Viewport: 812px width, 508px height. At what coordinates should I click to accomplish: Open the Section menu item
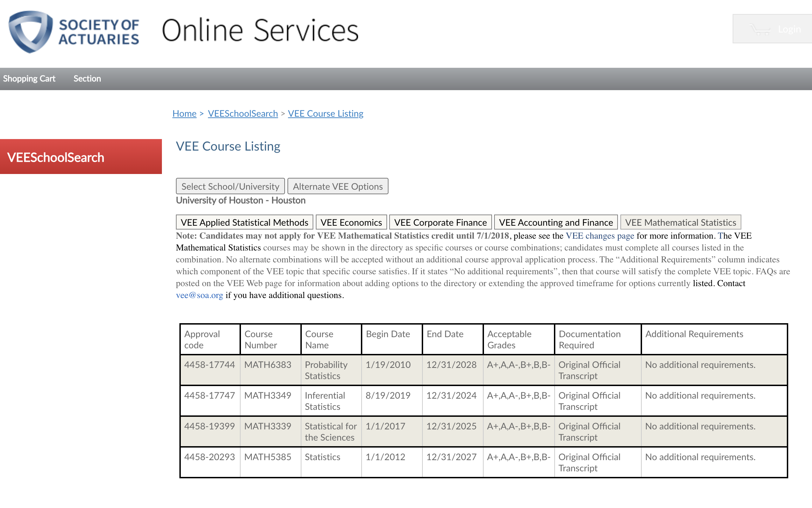87,79
